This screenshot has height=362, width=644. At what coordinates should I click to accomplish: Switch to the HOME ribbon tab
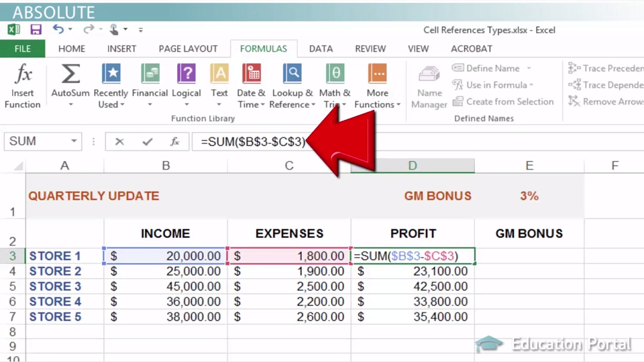coord(71,49)
